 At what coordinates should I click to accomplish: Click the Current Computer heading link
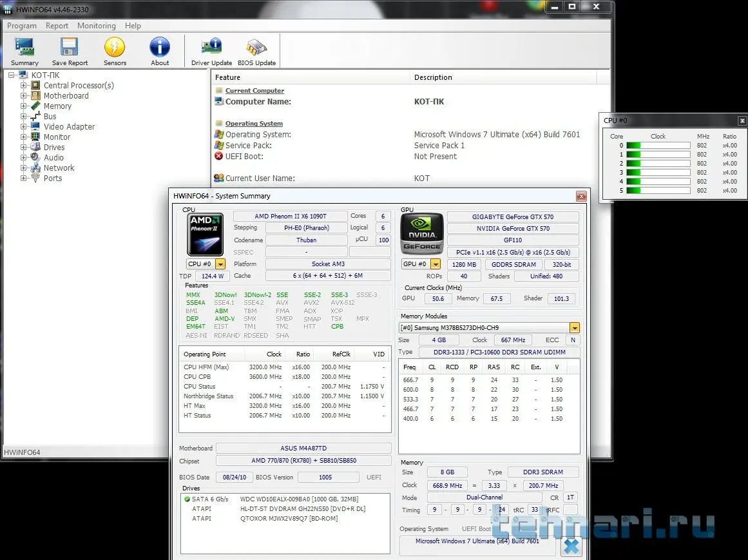[x=254, y=91]
